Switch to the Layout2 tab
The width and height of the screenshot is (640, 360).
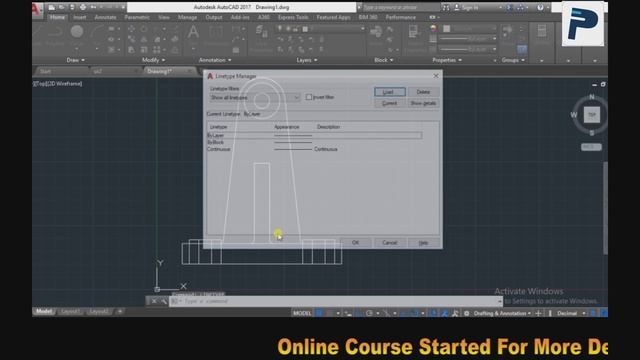coord(99,311)
